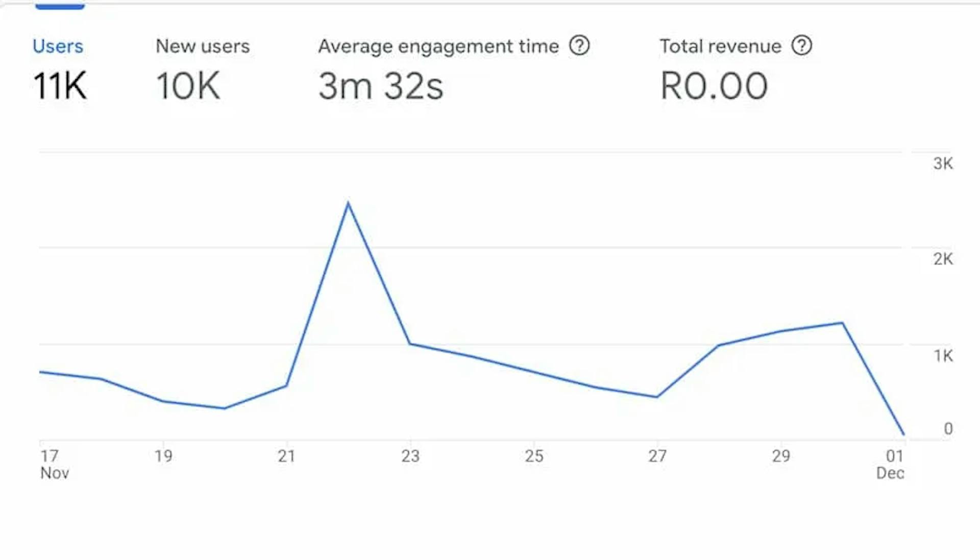
Task: Click the 21 date axis label
Action: click(286, 456)
